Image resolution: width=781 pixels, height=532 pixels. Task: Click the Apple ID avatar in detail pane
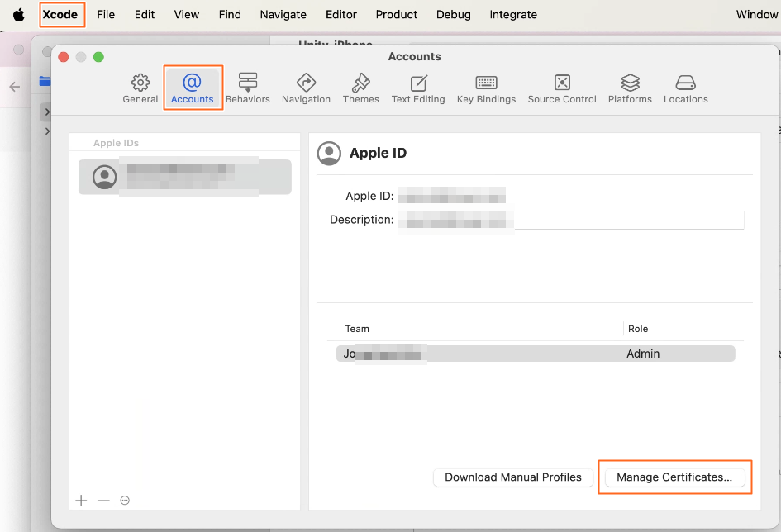point(329,154)
